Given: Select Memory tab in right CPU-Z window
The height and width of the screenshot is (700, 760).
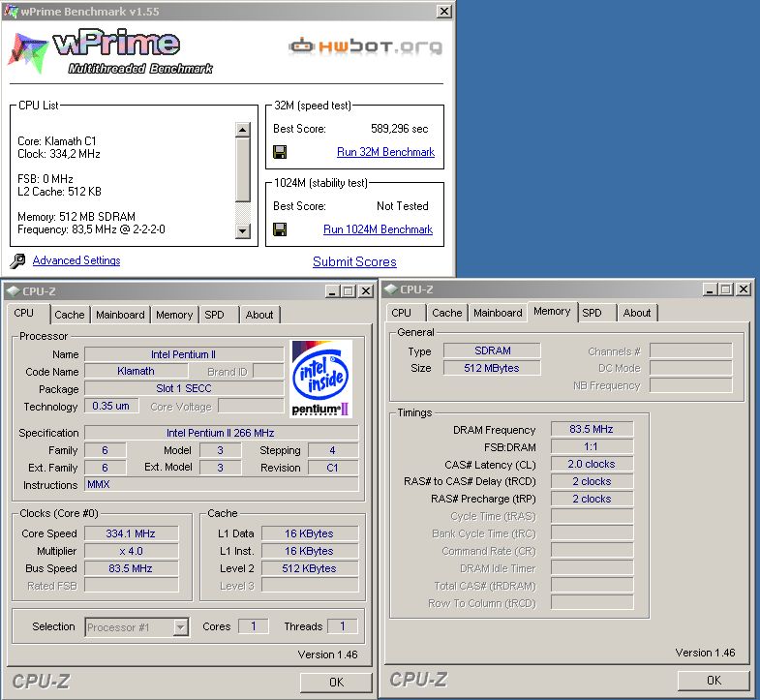Looking at the screenshot, I should tap(552, 311).
